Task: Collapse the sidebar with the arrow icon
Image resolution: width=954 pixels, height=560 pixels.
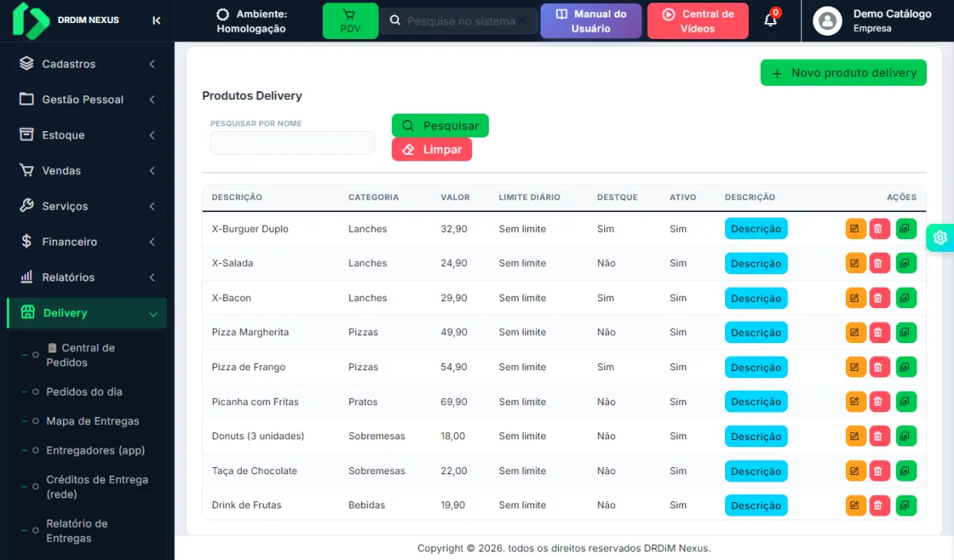Action: pyautogui.click(x=156, y=21)
